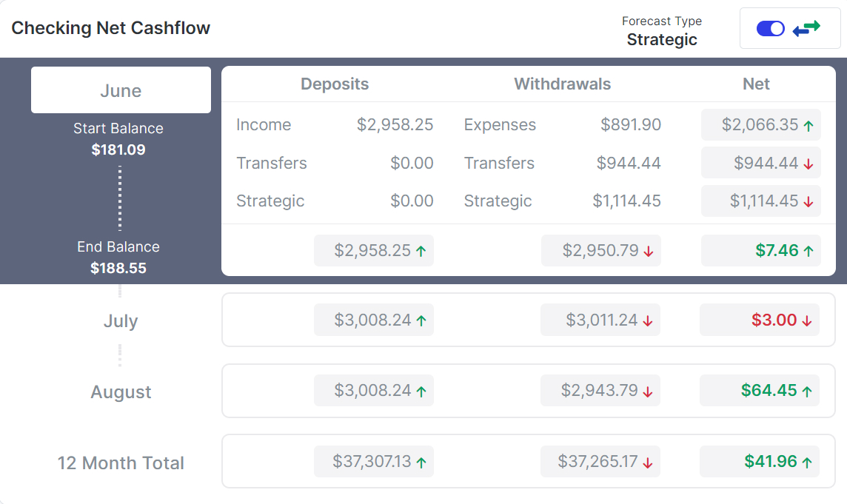Click red arrow beside July $3.00 net
The image size is (847, 504).
click(807, 321)
